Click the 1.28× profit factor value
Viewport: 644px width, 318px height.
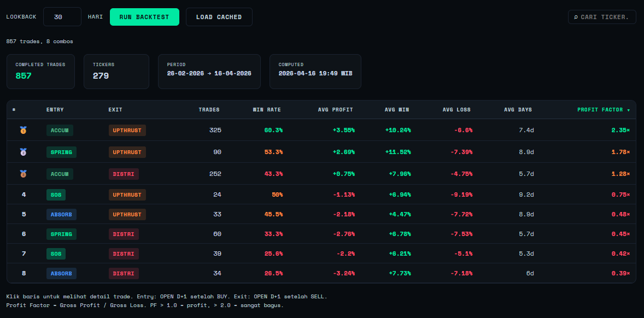(x=619, y=174)
